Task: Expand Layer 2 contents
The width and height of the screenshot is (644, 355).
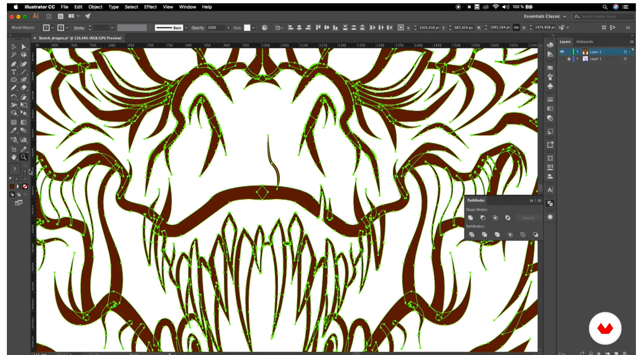Action: pyautogui.click(x=577, y=52)
